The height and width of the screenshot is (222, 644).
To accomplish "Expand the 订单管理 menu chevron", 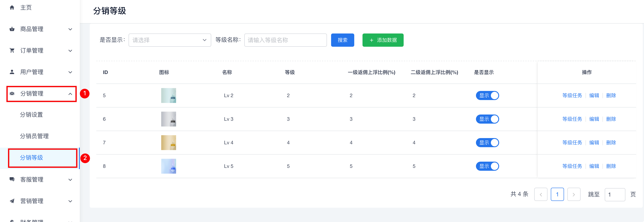I will pyautogui.click(x=70, y=51).
